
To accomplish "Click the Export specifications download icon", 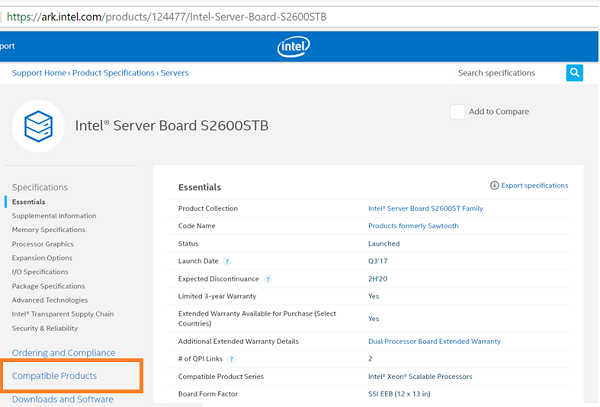I will pos(494,186).
